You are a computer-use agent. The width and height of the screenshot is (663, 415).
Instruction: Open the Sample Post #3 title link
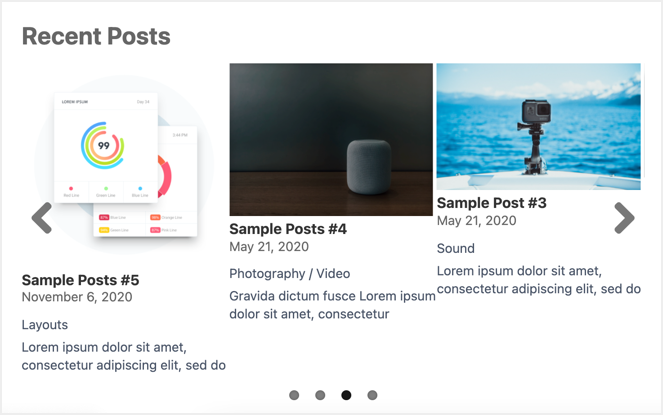click(491, 203)
